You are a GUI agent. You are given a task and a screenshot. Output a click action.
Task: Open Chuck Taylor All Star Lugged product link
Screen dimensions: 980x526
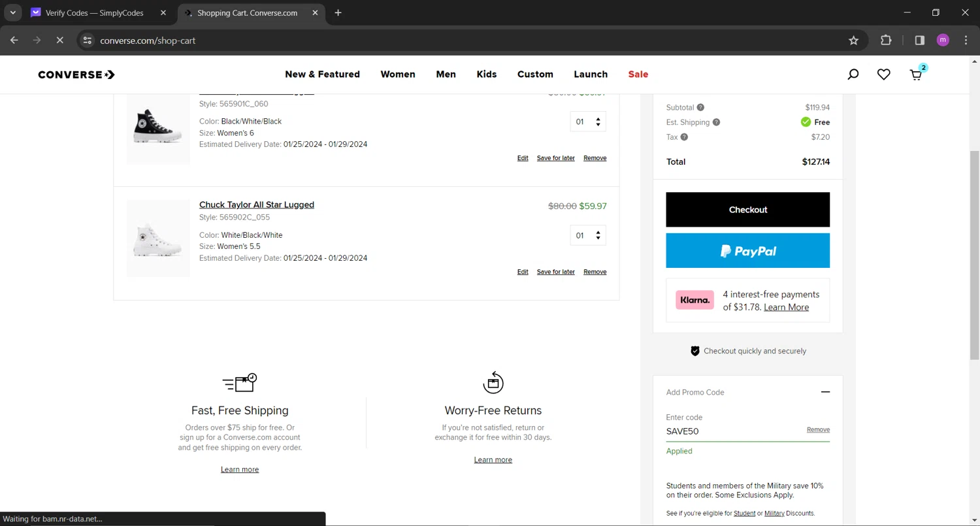(x=257, y=205)
